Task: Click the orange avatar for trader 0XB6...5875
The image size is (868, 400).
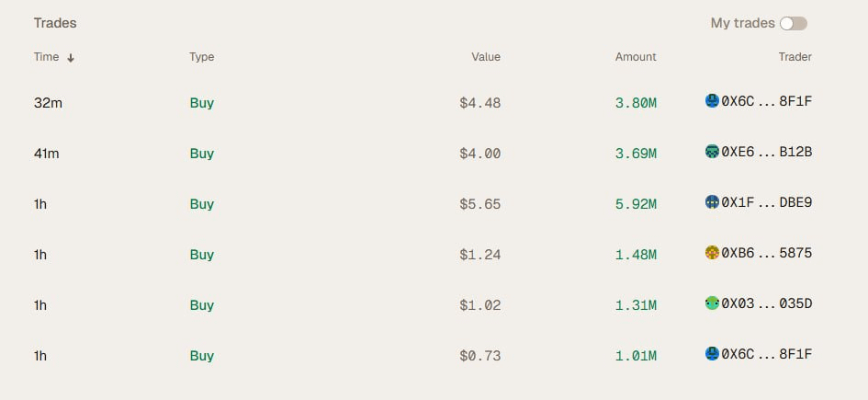Action: (x=712, y=253)
